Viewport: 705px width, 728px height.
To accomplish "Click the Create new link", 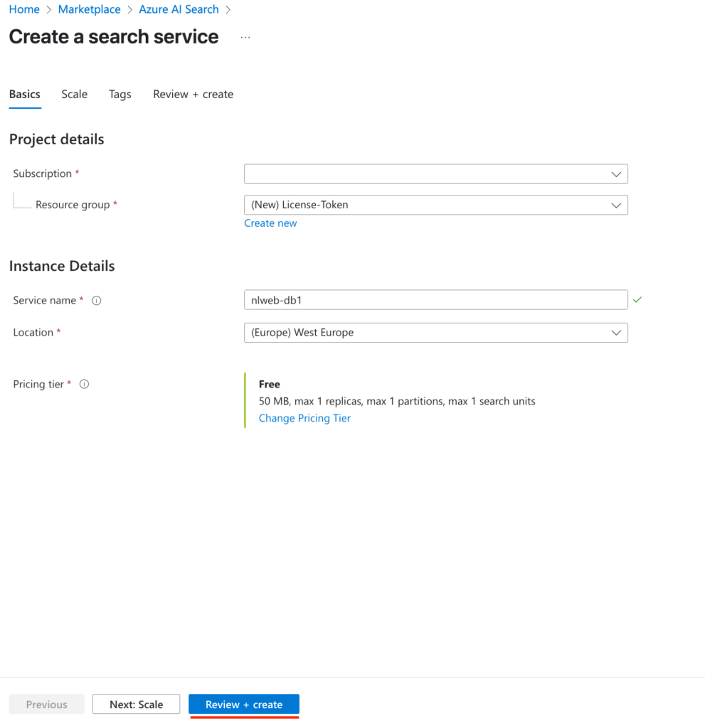I will tap(270, 223).
